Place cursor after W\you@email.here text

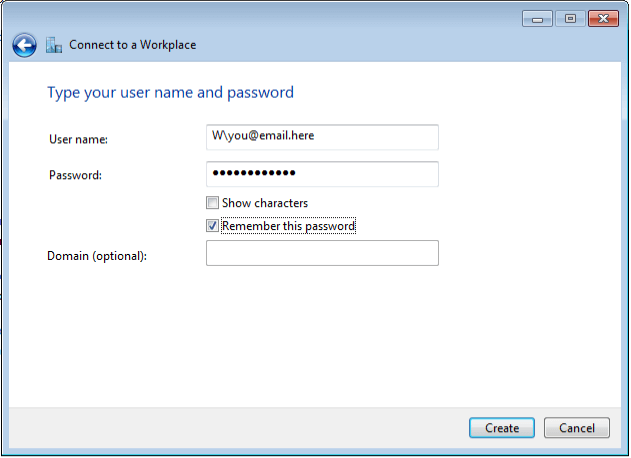[316, 136]
